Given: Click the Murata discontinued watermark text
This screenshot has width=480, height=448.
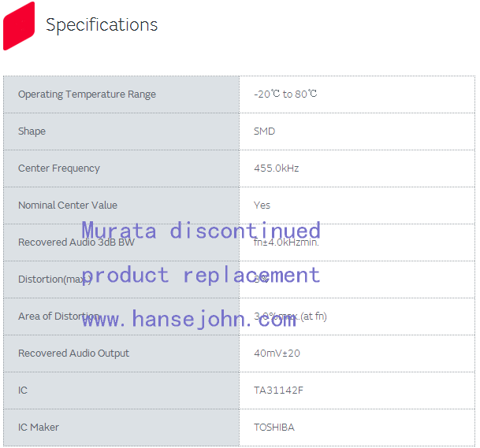Looking at the screenshot, I should (201, 230).
